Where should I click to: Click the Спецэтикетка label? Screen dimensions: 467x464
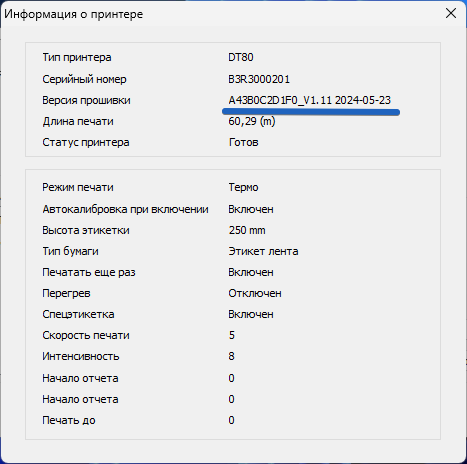click(x=78, y=314)
